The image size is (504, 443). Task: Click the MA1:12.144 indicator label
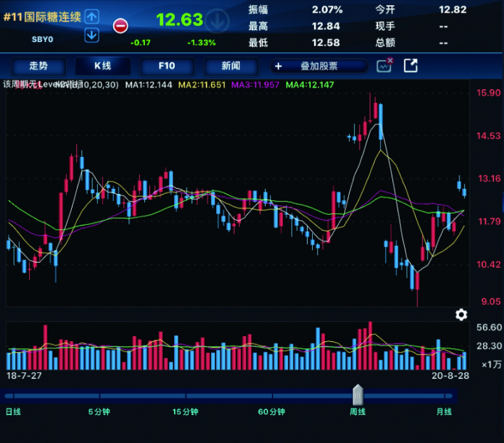tap(149, 85)
